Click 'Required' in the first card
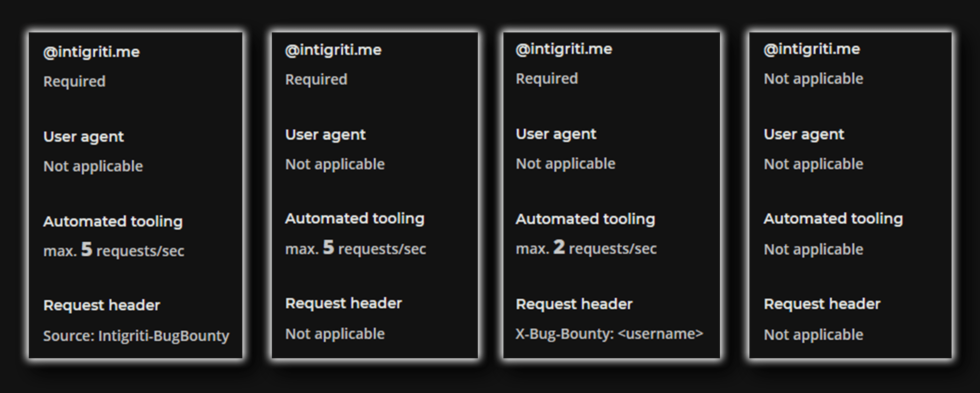 click(x=74, y=81)
